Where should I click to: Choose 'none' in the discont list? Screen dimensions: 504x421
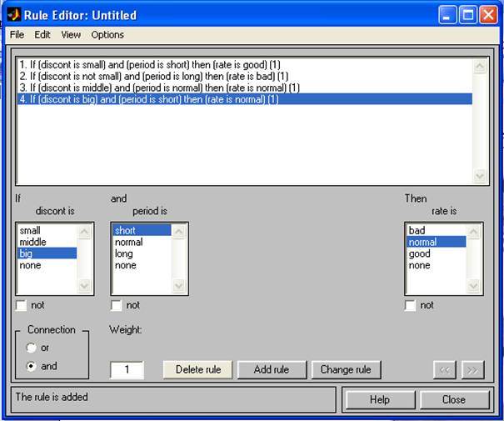(x=47, y=265)
